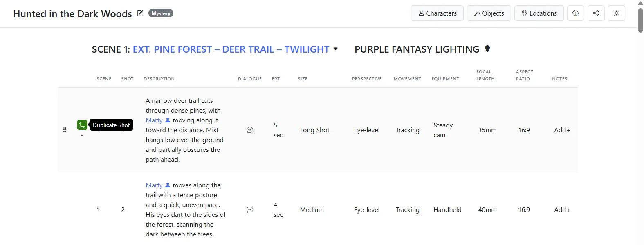Click the 5 sec ERT value
The height and width of the screenshot is (245, 644).
pyautogui.click(x=278, y=130)
